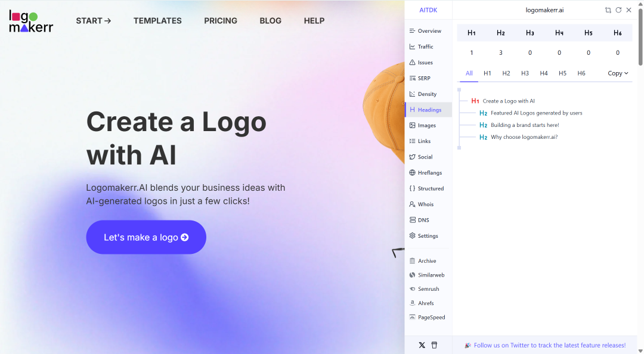Screen dimensions: 644x354
Task: Switch to the H1 filter tab
Action: (x=487, y=73)
